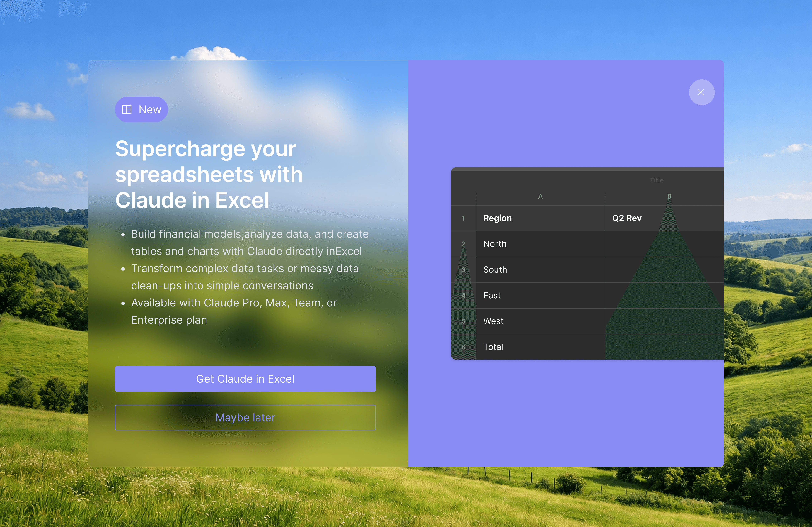This screenshot has height=527, width=812.
Task: Click the Title label above spreadsheet
Action: tap(656, 180)
